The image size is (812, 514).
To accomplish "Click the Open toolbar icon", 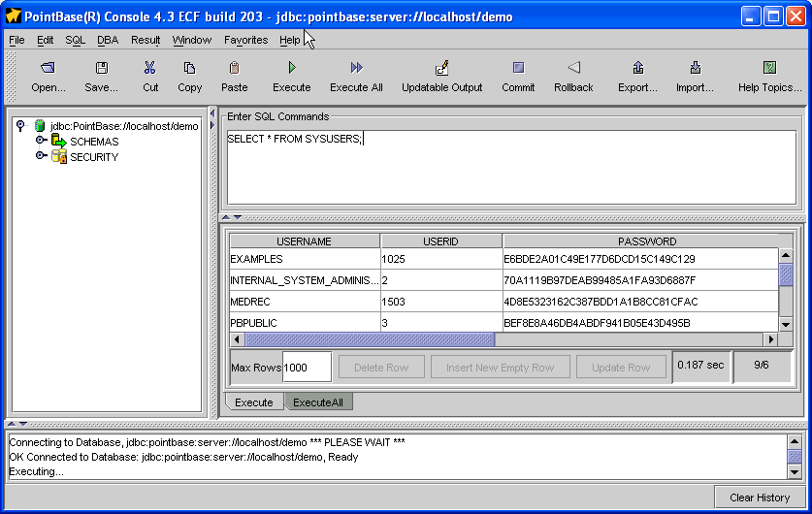I will [x=49, y=68].
